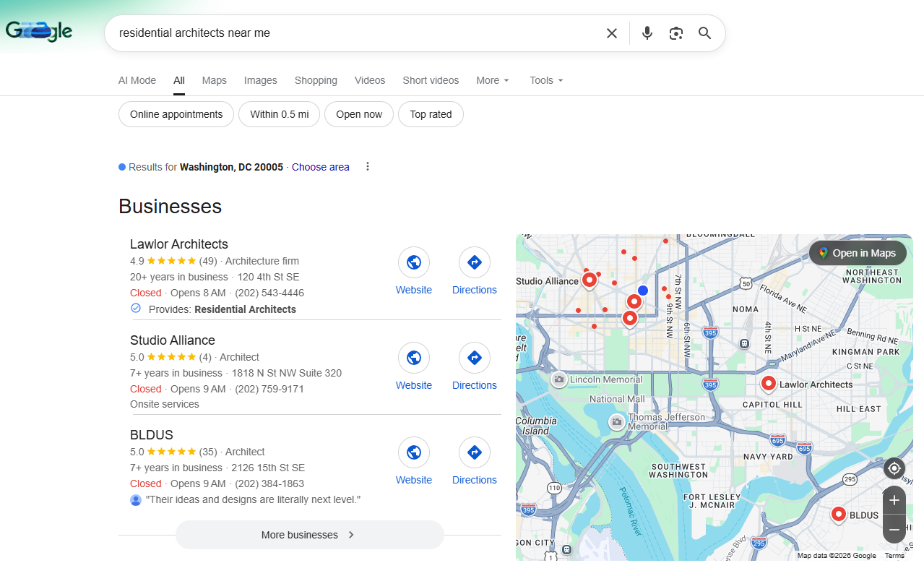Center map on my current location
Viewport: 924px width, 576px height.
click(894, 468)
